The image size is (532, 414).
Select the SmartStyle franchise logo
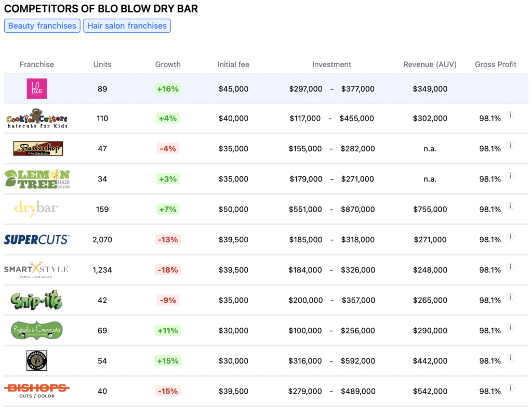pos(37,269)
